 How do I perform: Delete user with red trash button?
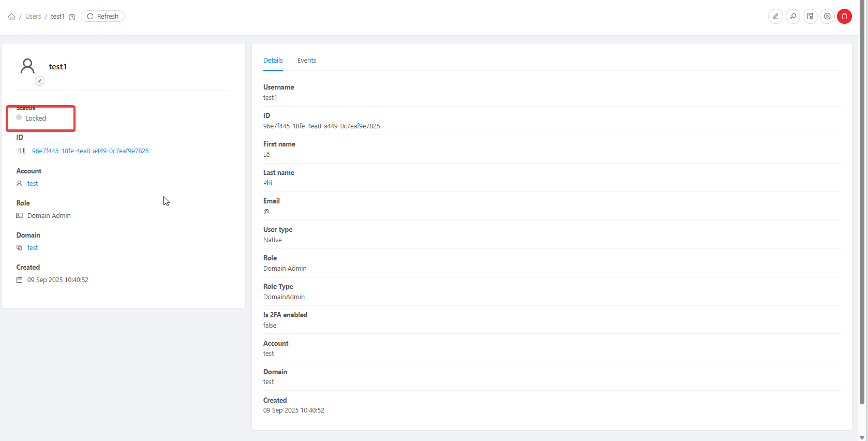844,17
